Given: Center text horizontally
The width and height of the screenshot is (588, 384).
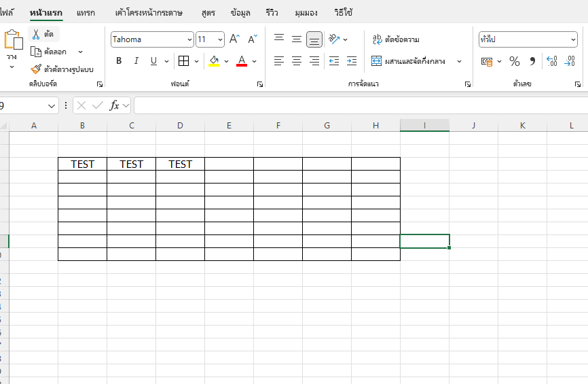Looking at the screenshot, I should [297, 60].
